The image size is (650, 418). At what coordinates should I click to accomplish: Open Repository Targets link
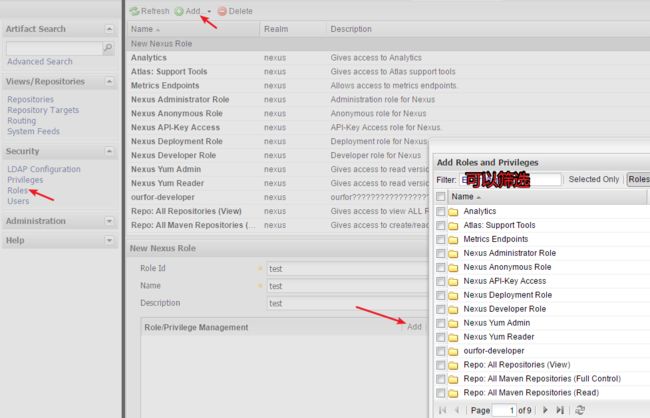pyautogui.click(x=43, y=110)
